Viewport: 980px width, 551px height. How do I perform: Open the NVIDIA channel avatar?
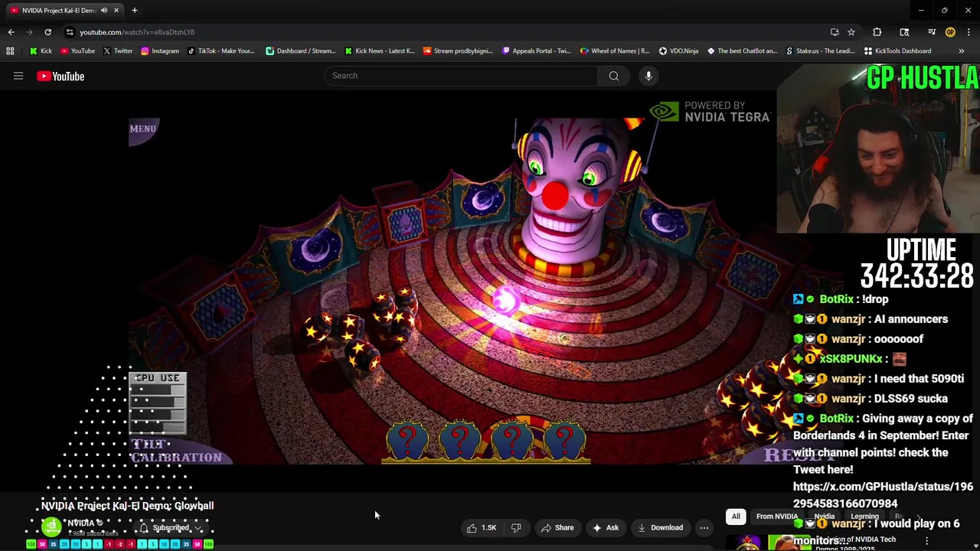click(x=51, y=527)
